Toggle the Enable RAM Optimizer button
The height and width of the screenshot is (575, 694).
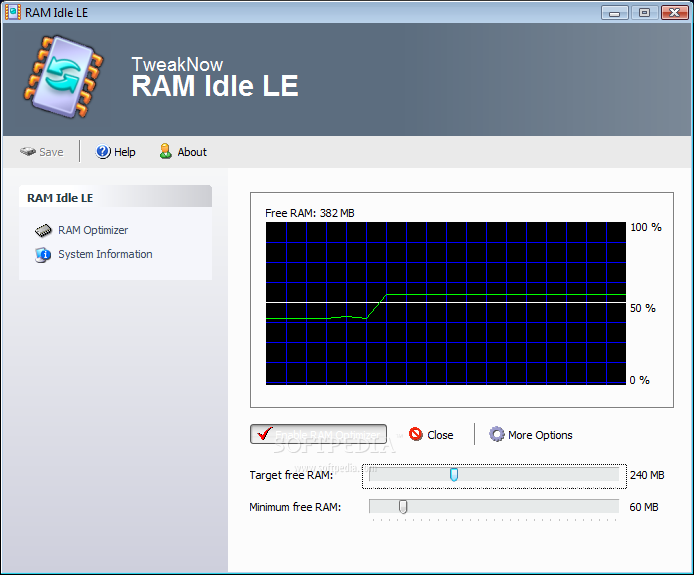[x=318, y=434]
